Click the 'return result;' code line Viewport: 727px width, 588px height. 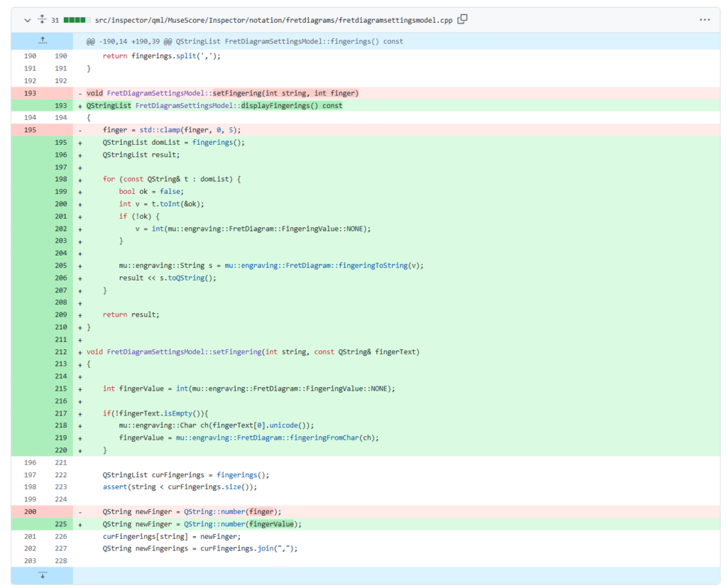click(131, 314)
